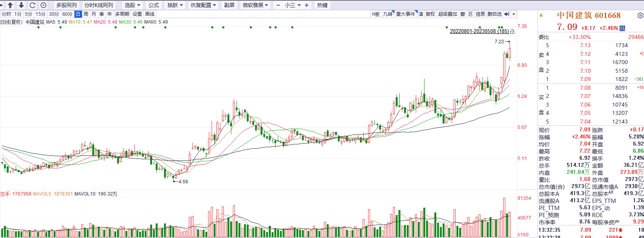Click the MA5: 5.49 indicator label
The height and width of the screenshot is (238, 644).
(x=56, y=22)
